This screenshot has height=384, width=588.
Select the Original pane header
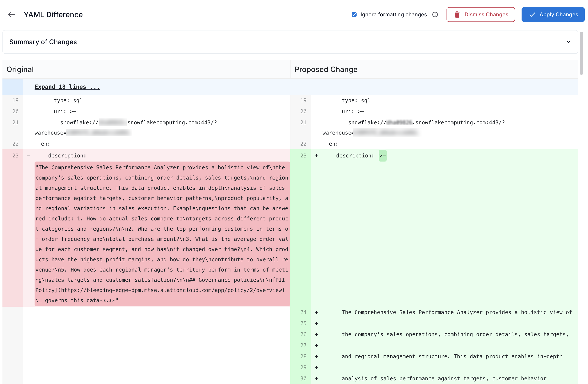(20, 70)
